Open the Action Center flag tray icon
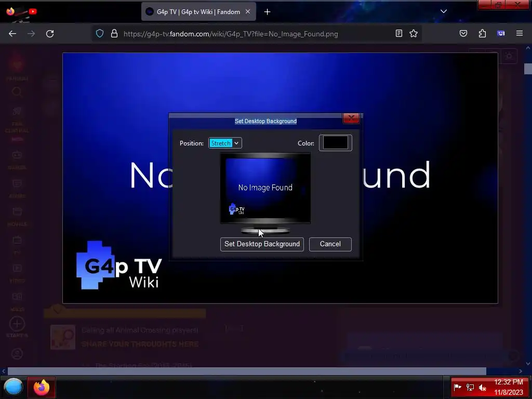The height and width of the screenshot is (399, 532). click(457, 387)
